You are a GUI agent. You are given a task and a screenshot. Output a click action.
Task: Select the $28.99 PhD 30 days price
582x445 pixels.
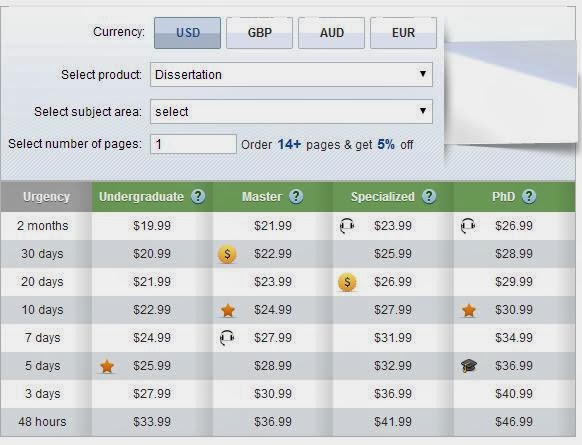tap(514, 254)
